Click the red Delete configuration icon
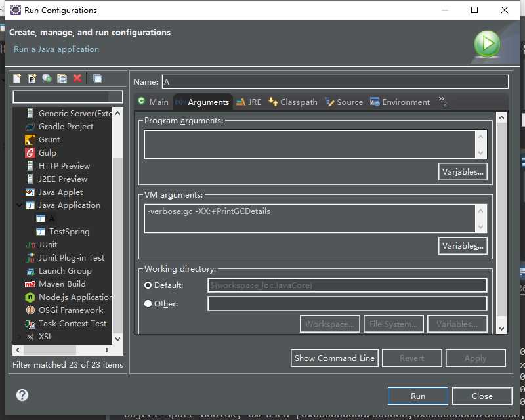This screenshot has width=525, height=420. point(77,78)
